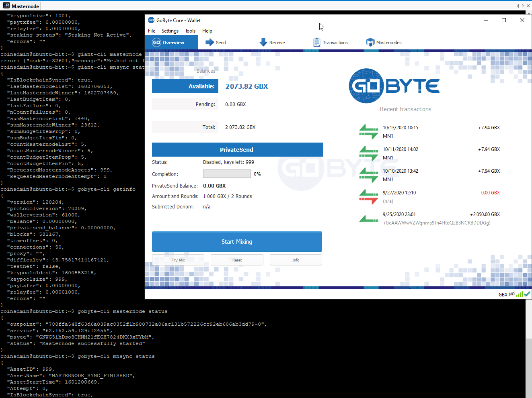Viewport: 532px width, 398px height.
Task: Switch to the Send tab
Action: pos(216,42)
